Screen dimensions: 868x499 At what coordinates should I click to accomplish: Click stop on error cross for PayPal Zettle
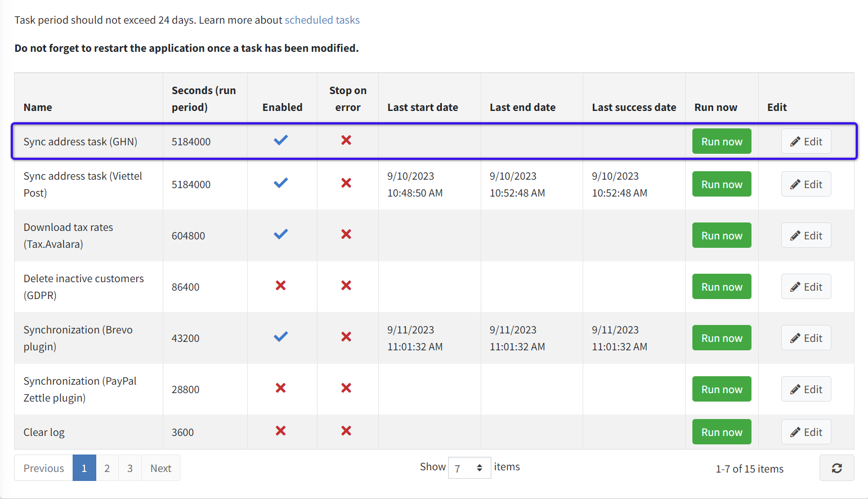(x=346, y=388)
